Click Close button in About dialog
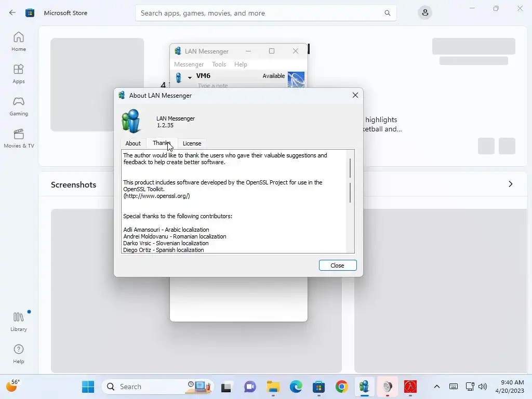This screenshot has width=532, height=399. [338, 265]
